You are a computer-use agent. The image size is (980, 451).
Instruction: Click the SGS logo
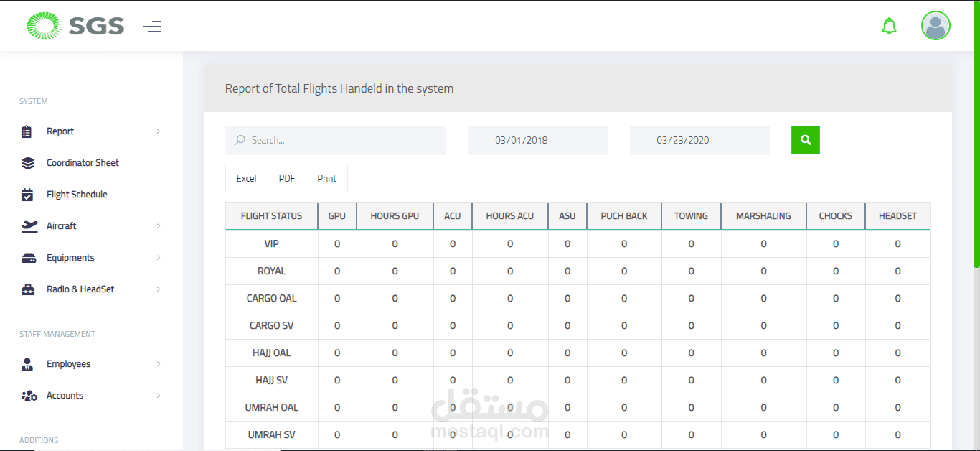coord(75,27)
